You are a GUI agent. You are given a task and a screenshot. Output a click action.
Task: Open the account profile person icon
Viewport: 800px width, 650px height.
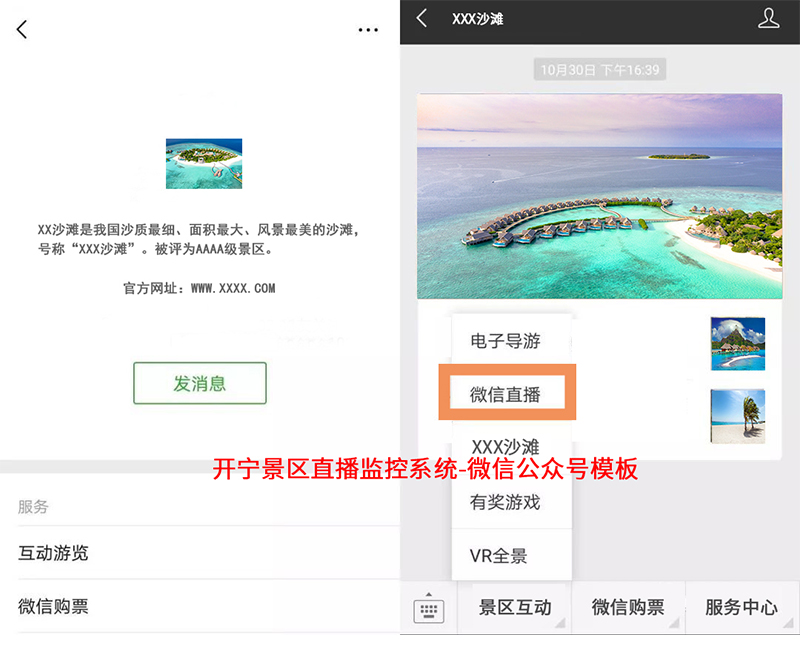coord(768,19)
